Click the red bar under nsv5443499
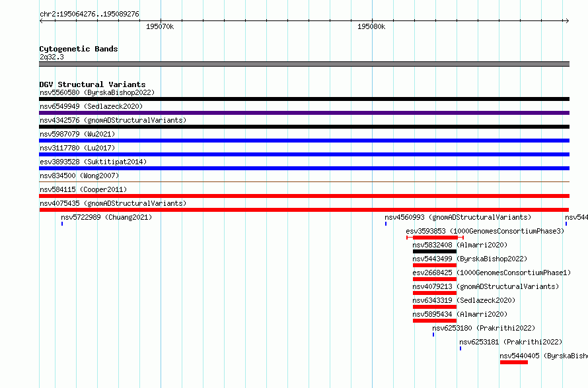Image resolution: width=588 pixels, height=388 pixels. [435, 265]
